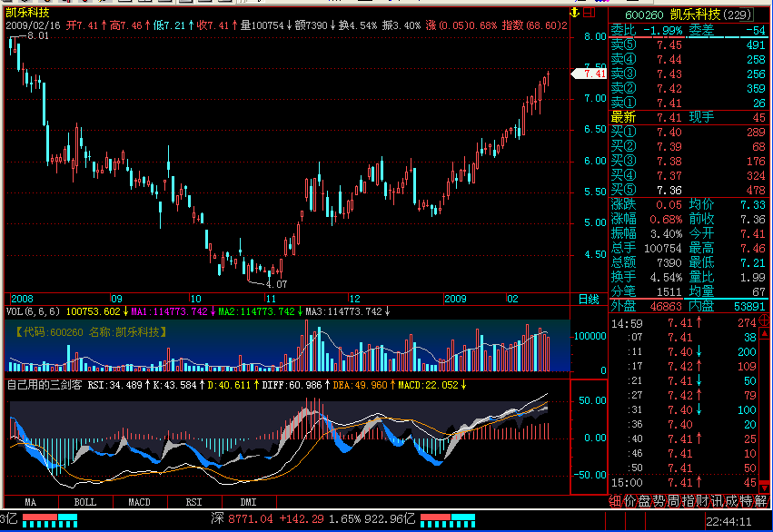The image size is (773, 532).
Task: Click the VOL(6,6,6) indicator label
Action: coord(33,311)
